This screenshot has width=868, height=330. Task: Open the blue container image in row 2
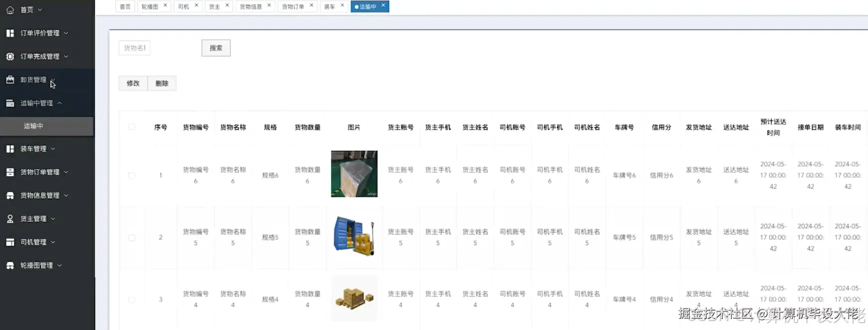coord(354,236)
